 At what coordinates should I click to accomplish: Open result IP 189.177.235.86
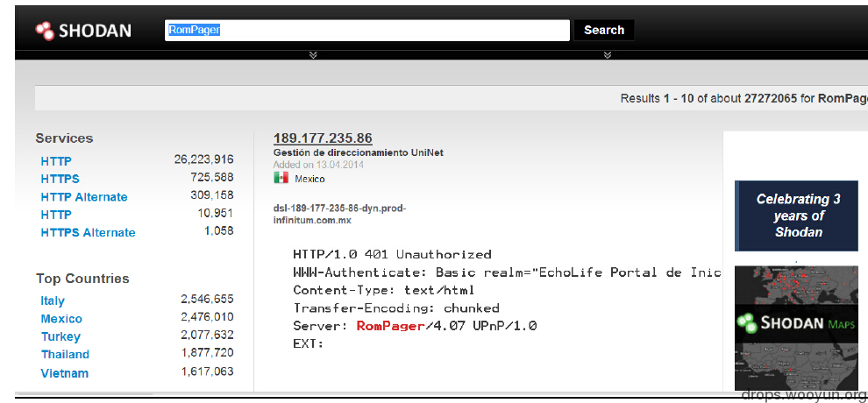(323, 138)
